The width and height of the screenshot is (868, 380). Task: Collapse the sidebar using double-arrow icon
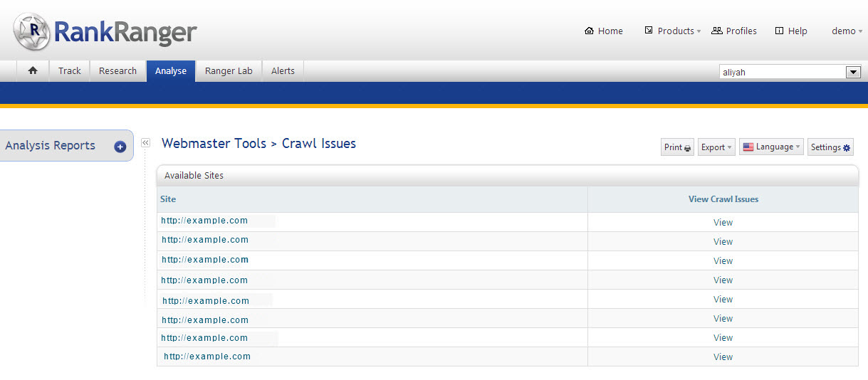[145, 143]
